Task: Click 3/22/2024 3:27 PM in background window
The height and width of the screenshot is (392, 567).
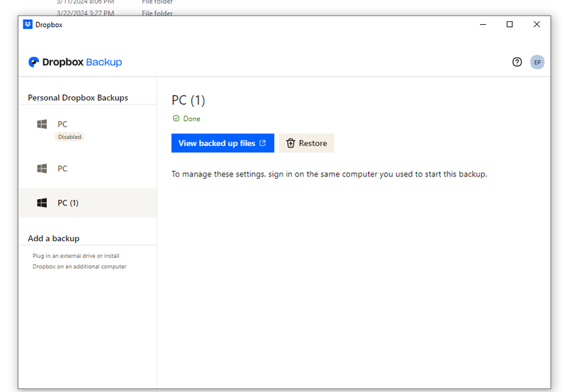Action: pos(85,13)
